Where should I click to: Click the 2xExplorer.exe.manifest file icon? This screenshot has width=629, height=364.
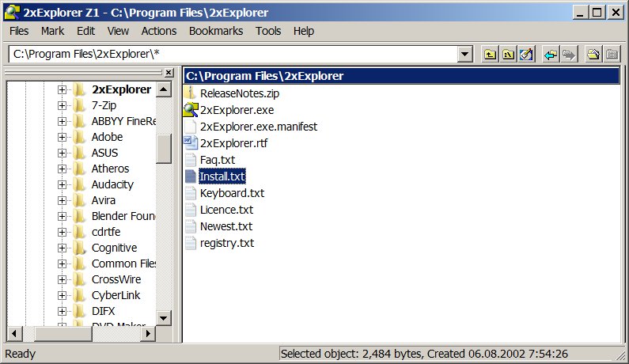[191, 127]
